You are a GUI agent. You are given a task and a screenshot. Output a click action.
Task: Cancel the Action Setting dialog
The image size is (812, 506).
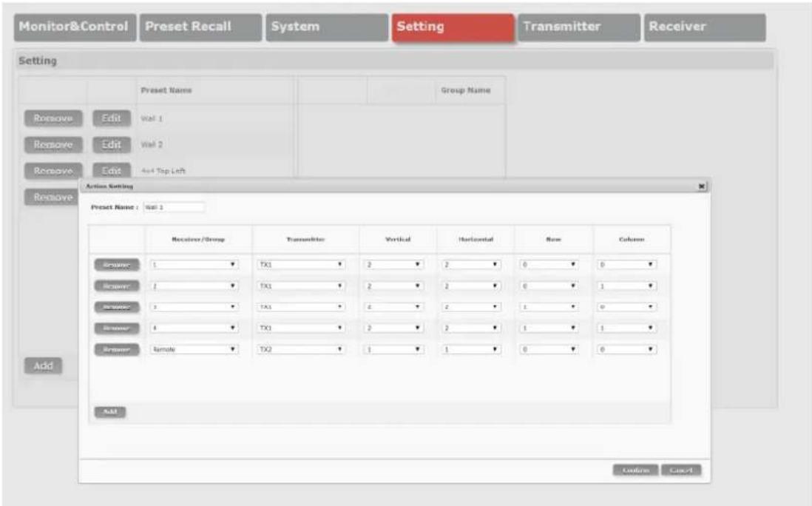click(681, 470)
